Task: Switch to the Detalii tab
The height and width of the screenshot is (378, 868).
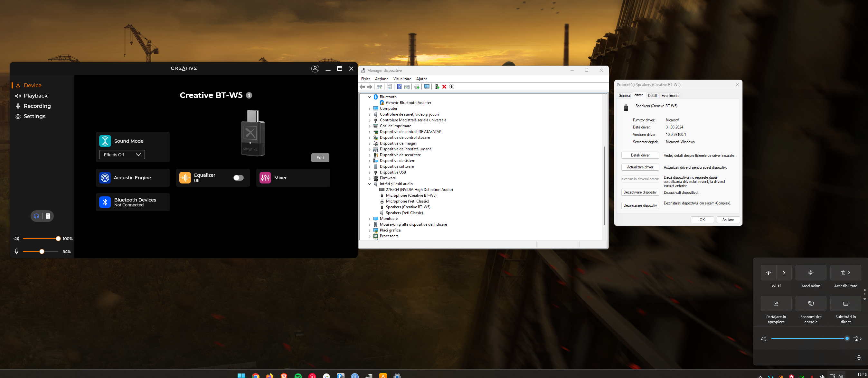Action: (652, 96)
